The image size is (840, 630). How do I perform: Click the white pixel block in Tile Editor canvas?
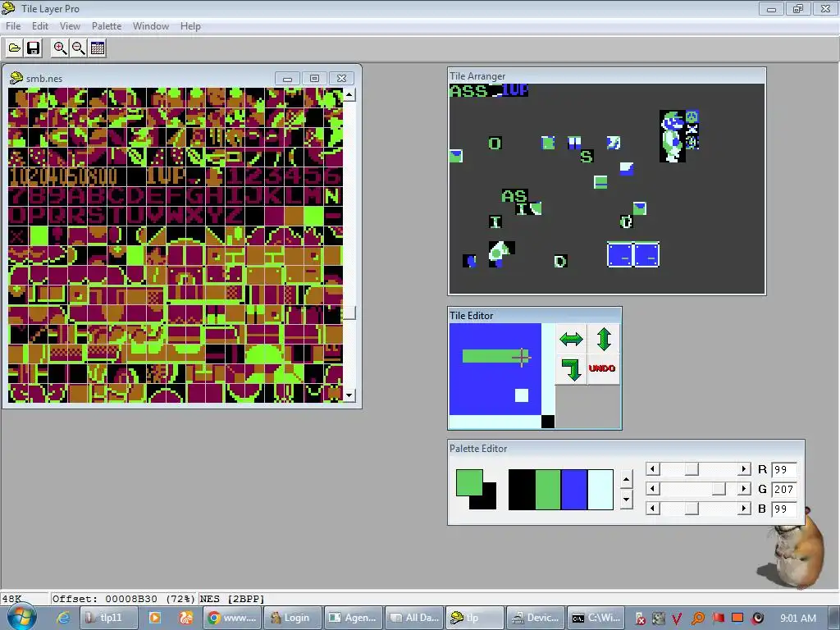[x=522, y=395]
